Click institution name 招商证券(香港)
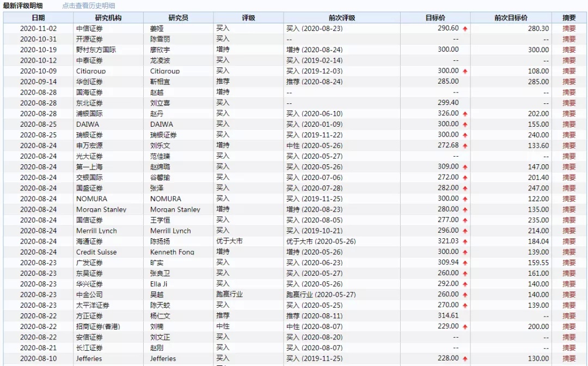 click(98, 327)
